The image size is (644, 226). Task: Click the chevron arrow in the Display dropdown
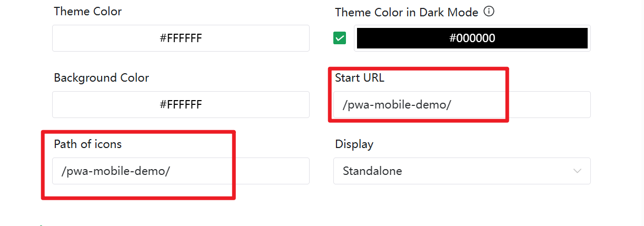pyautogui.click(x=577, y=171)
